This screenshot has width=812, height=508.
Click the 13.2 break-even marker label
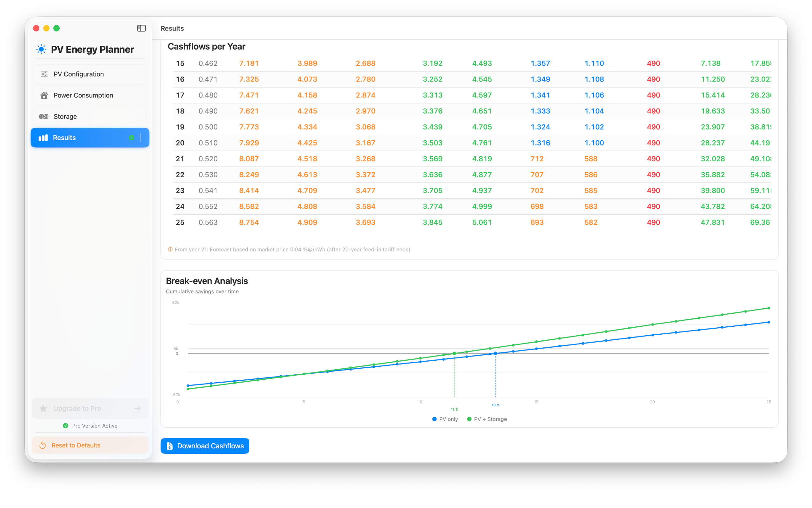[495, 405]
